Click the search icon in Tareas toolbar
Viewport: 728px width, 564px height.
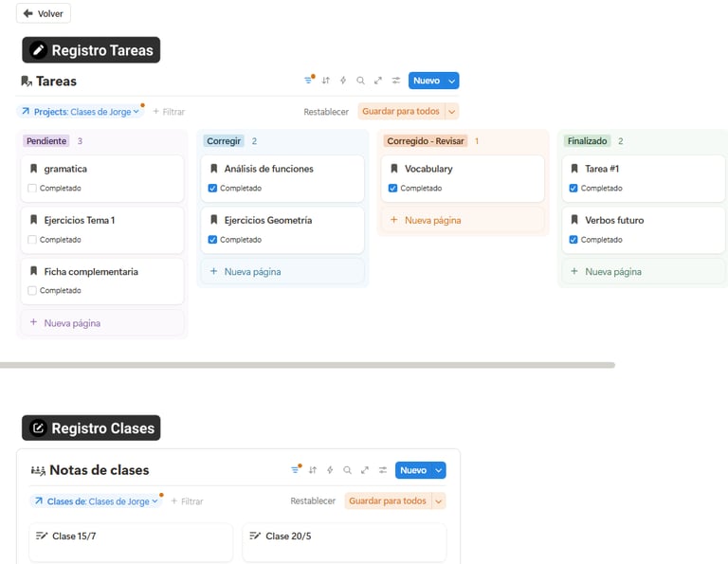click(x=360, y=81)
